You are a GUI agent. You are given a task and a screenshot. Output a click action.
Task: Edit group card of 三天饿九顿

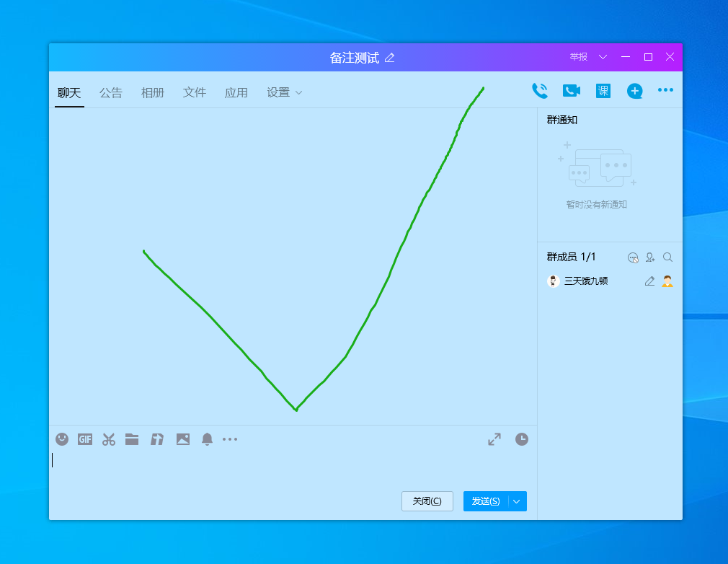[649, 281]
